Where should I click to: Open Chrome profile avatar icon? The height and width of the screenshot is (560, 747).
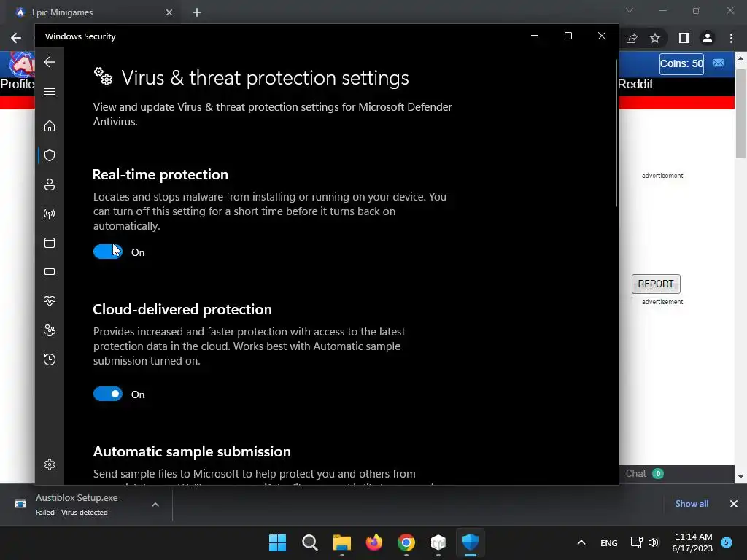click(x=708, y=38)
